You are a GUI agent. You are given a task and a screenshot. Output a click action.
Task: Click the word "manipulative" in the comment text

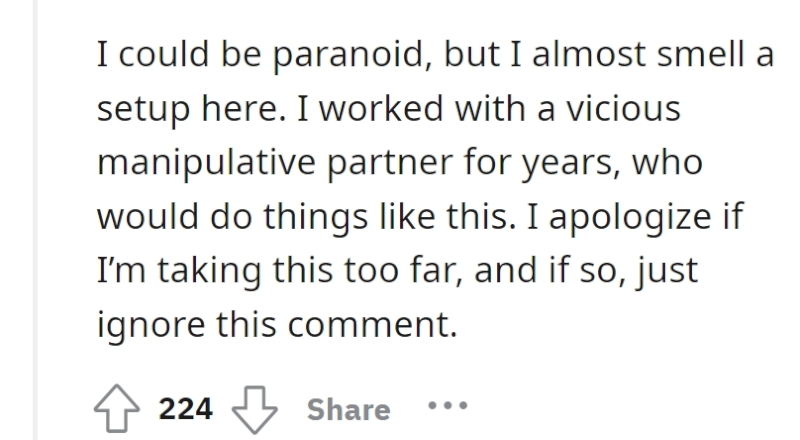(x=206, y=163)
